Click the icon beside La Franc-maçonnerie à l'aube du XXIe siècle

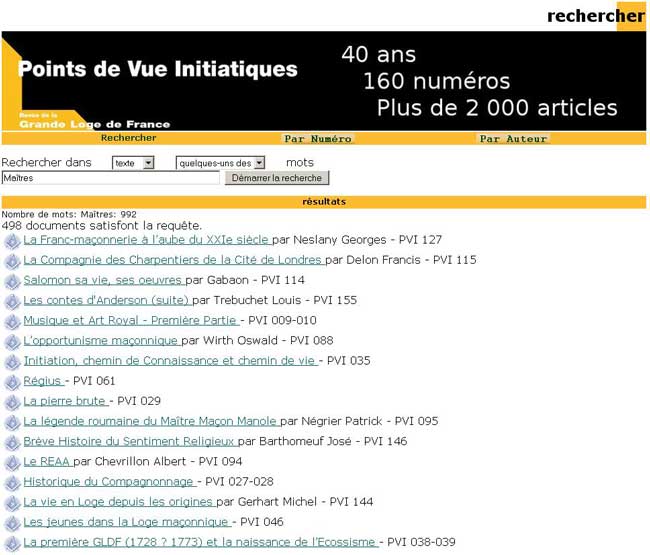click(12, 241)
